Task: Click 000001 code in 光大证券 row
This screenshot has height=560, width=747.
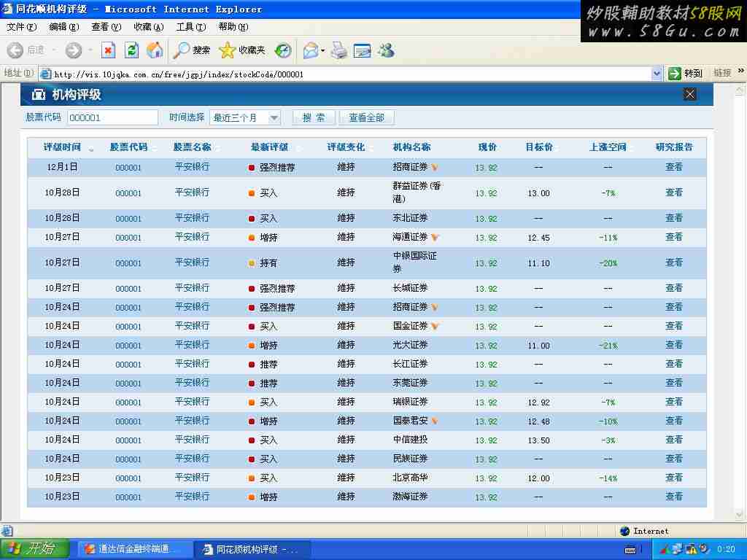Action: [x=128, y=345]
